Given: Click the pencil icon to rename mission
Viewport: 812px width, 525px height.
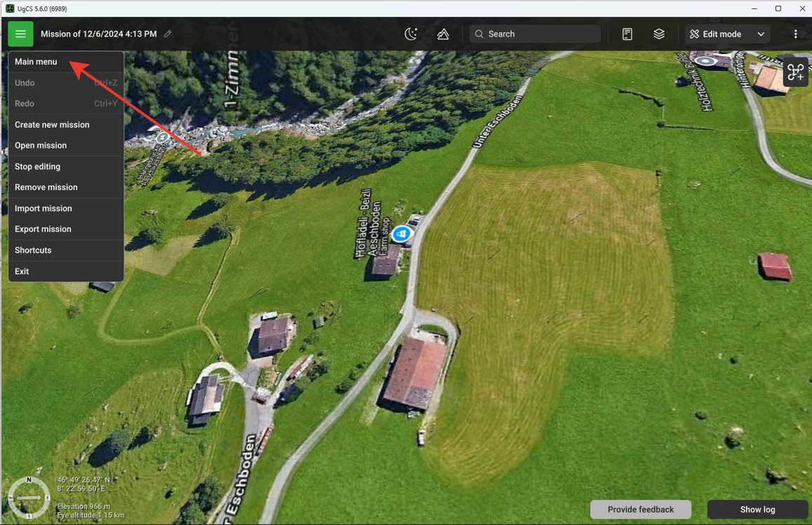Looking at the screenshot, I should (168, 34).
